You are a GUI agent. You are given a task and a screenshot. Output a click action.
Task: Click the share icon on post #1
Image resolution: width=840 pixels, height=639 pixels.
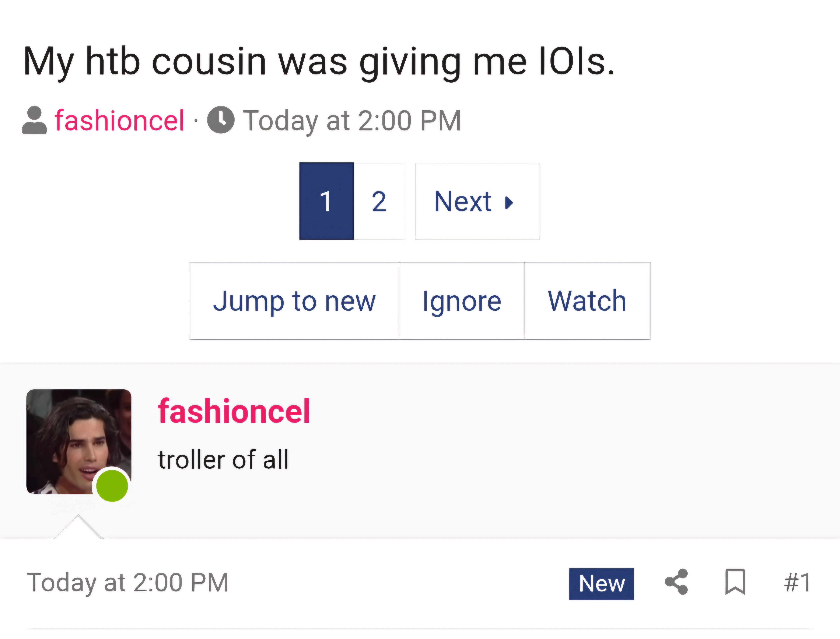pos(676,581)
